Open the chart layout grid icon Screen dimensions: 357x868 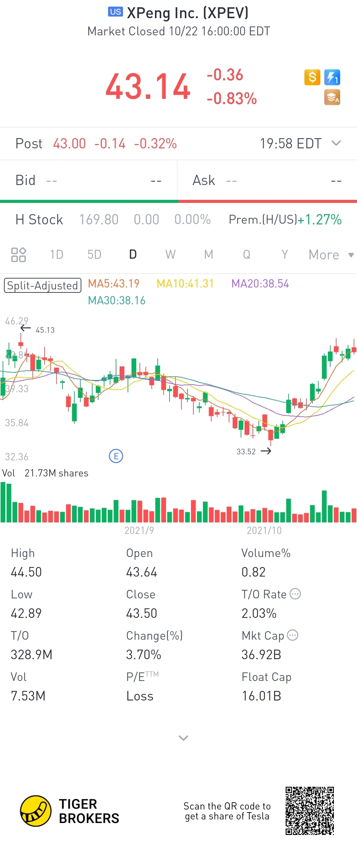pyautogui.click(x=19, y=254)
